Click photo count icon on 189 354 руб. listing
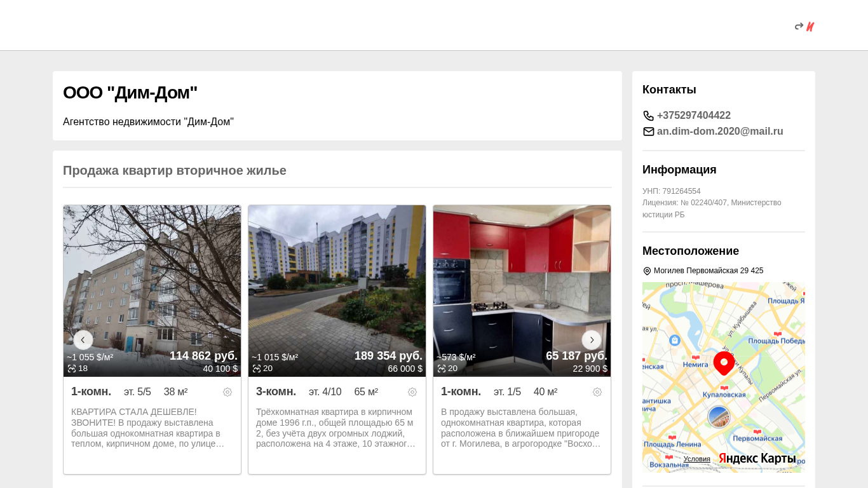The width and height of the screenshot is (868, 488). pos(257,369)
